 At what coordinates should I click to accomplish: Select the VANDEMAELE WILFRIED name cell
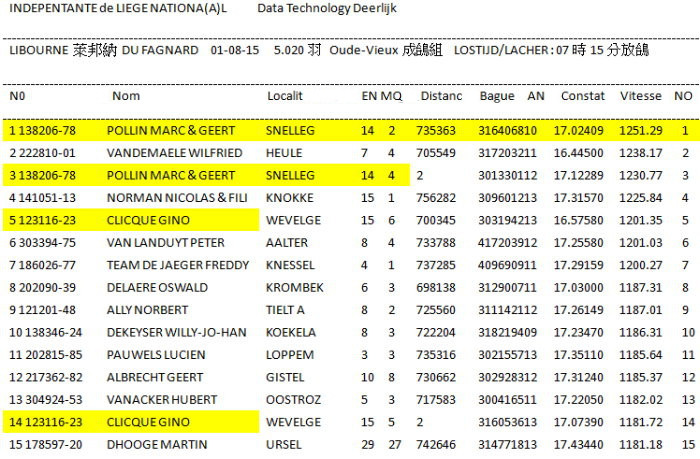point(174,153)
